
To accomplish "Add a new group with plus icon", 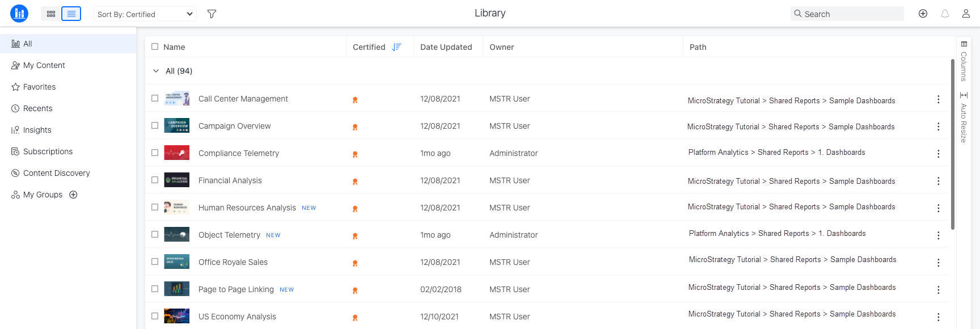I will (x=73, y=195).
